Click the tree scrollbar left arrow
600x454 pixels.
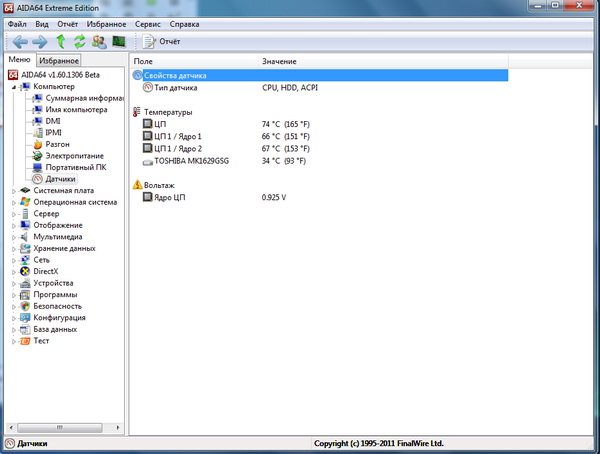(11, 427)
